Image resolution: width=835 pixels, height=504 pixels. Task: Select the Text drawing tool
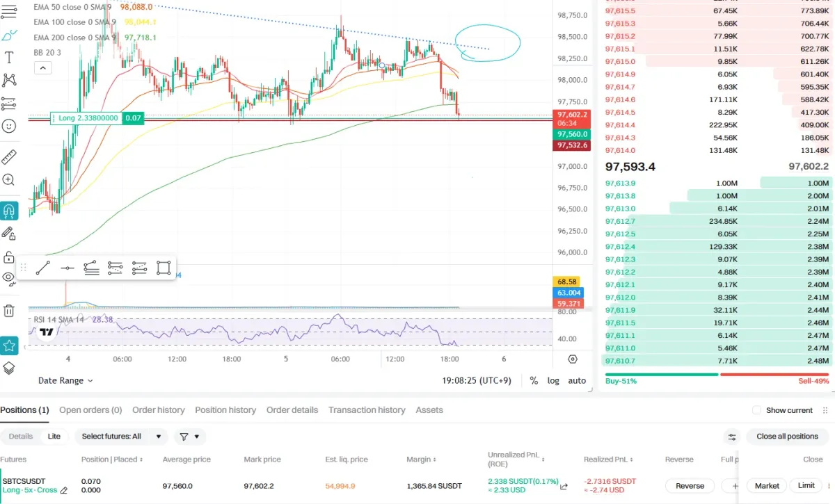[x=9, y=57]
